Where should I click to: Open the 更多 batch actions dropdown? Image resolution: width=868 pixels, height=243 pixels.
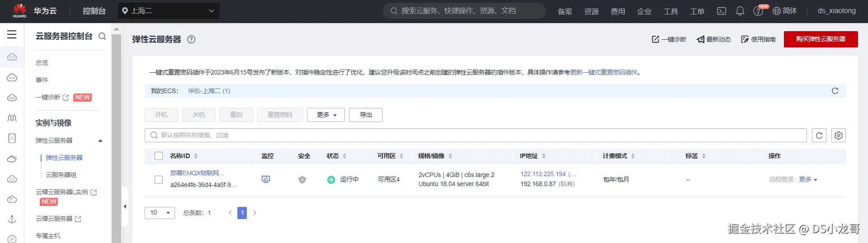tap(326, 115)
